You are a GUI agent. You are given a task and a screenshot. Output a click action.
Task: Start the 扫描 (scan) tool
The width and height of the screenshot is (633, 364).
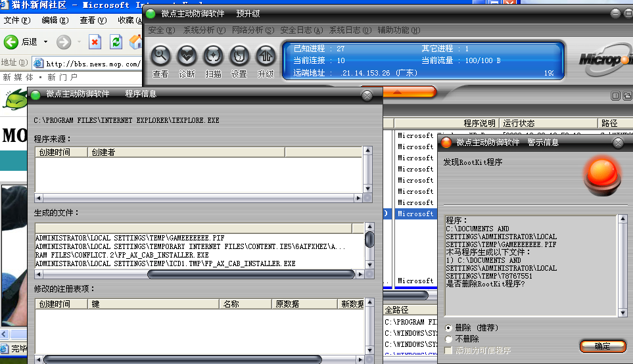click(213, 56)
